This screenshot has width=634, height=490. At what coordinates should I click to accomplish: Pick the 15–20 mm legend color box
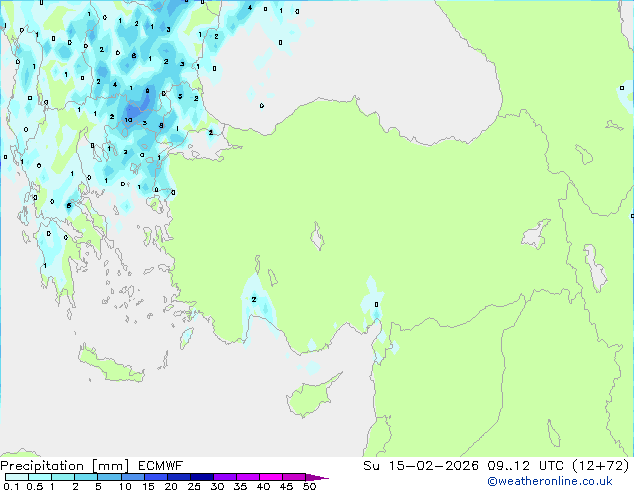coord(156,477)
